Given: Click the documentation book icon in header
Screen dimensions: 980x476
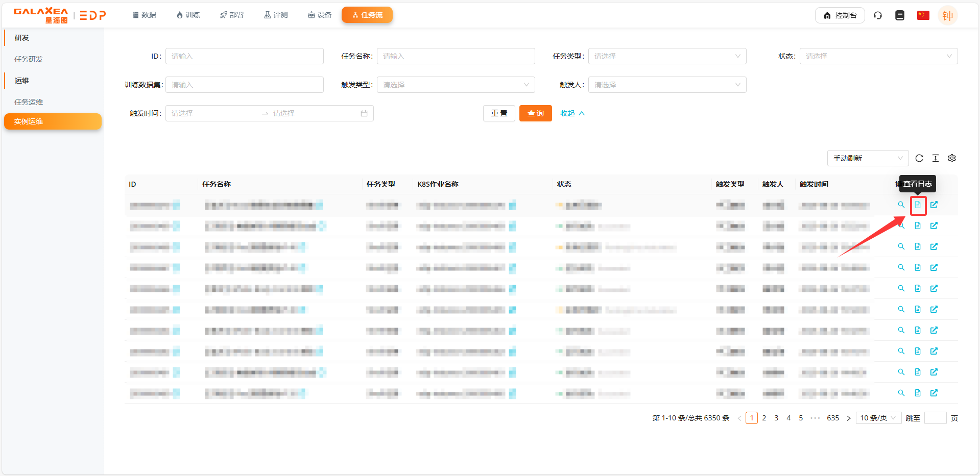Looking at the screenshot, I should tap(900, 15).
